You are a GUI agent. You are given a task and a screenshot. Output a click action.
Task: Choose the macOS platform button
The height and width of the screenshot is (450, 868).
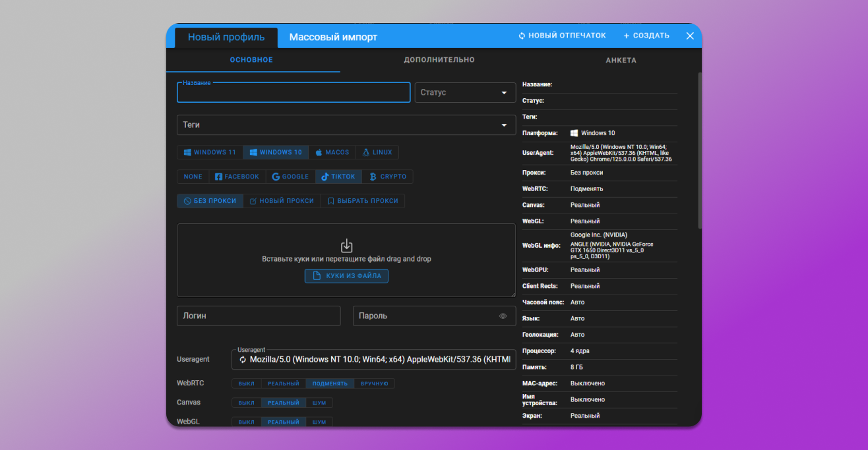332,152
